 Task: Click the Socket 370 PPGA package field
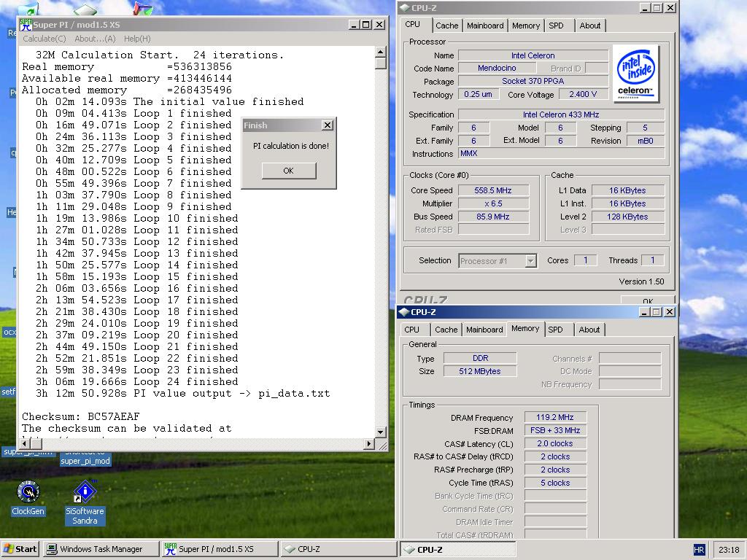(533, 82)
